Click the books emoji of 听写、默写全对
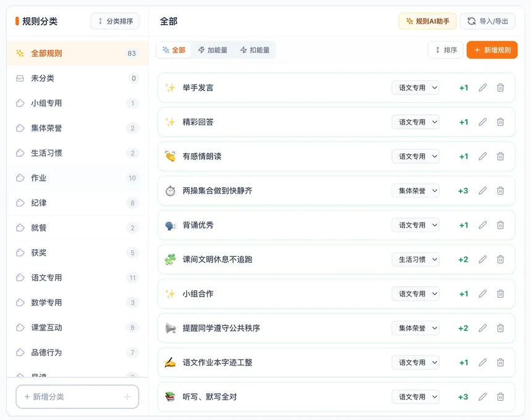The image size is (531, 420). 170,397
